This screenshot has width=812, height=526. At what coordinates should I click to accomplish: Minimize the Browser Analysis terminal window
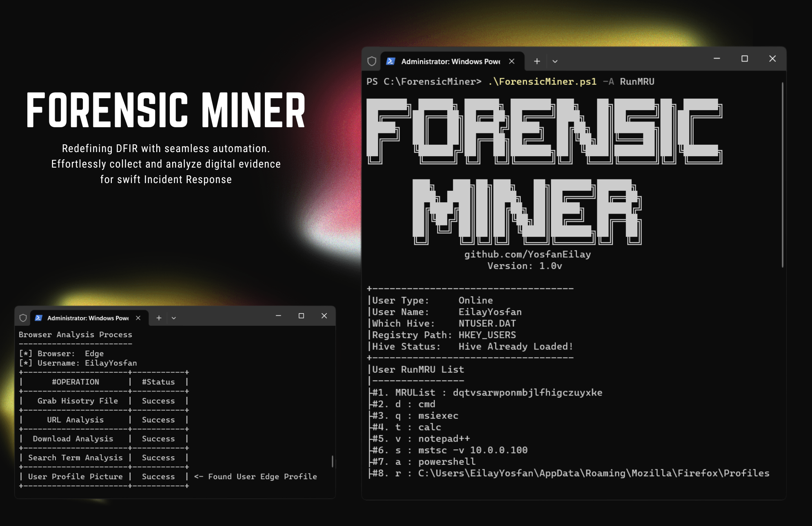pos(278,316)
